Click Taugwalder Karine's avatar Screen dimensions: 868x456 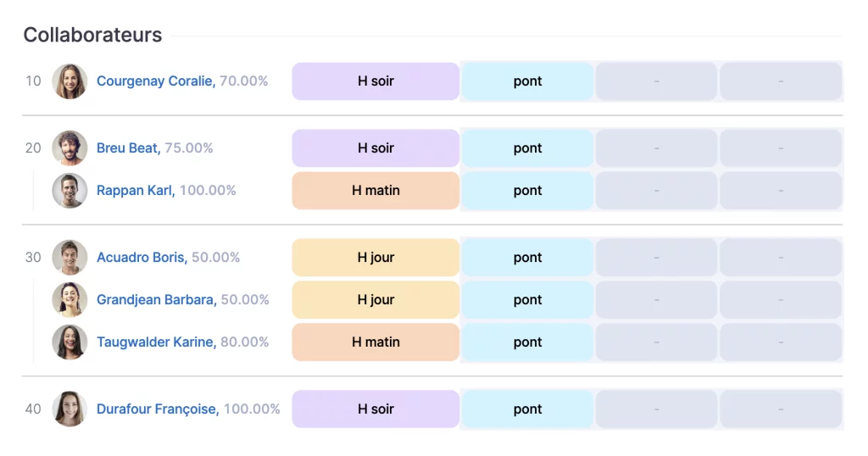point(70,342)
